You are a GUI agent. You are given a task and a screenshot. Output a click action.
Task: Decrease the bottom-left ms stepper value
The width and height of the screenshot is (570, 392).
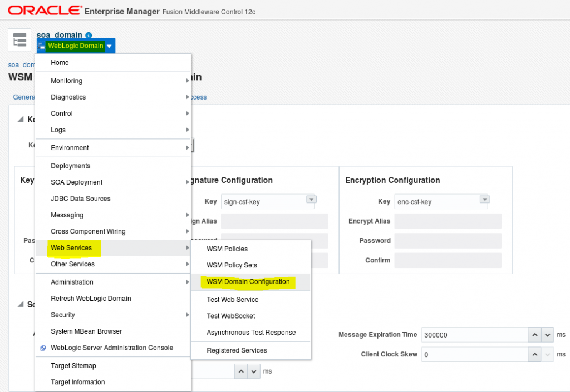pos(254,371)
